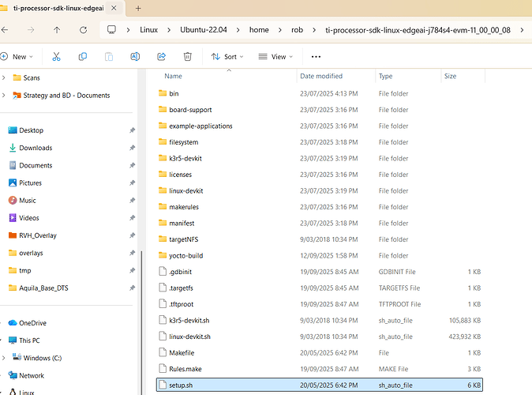This screenshot has width=532, height=395.
Task: Open a new tab with plus button
Action: 138,8
